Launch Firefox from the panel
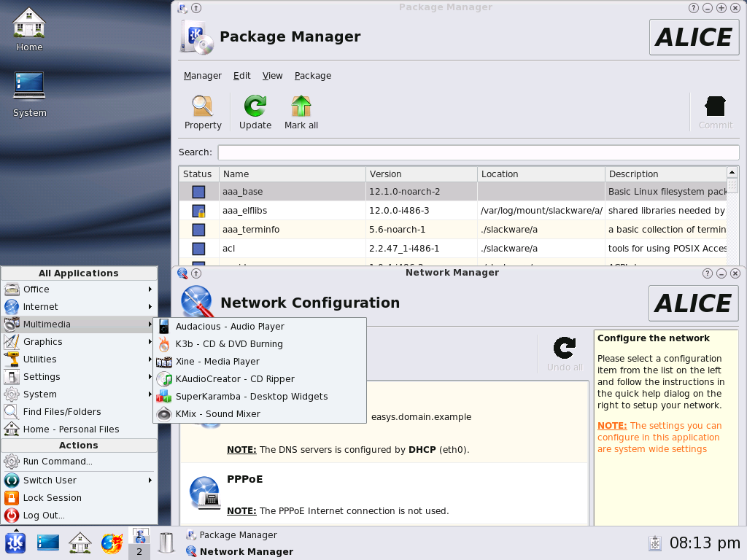 112,542
